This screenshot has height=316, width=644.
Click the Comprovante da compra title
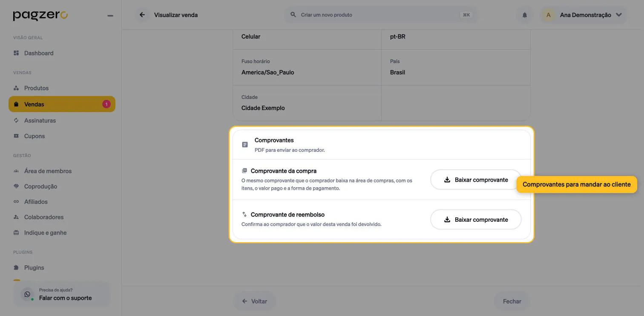284,171
